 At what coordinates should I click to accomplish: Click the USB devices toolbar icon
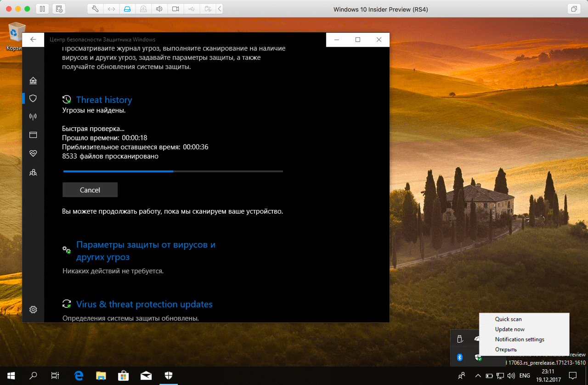click(192, 9)
